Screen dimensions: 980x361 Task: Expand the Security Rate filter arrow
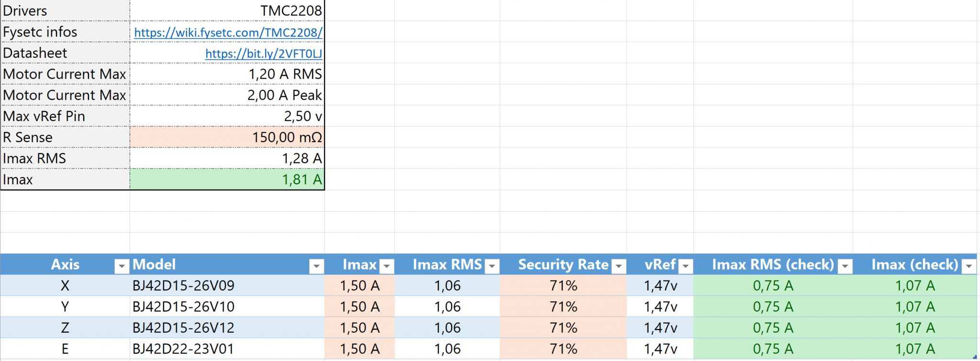coord(619,266)
